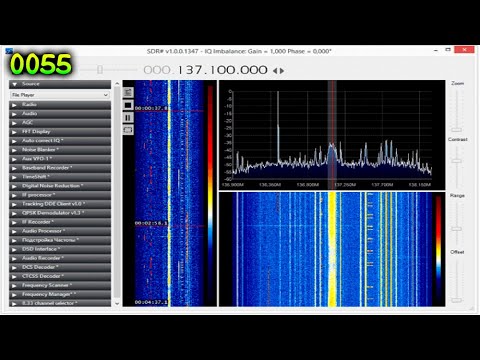
Task: Click the plugin panel scrollbar up arrow
Action: point(117,84)
